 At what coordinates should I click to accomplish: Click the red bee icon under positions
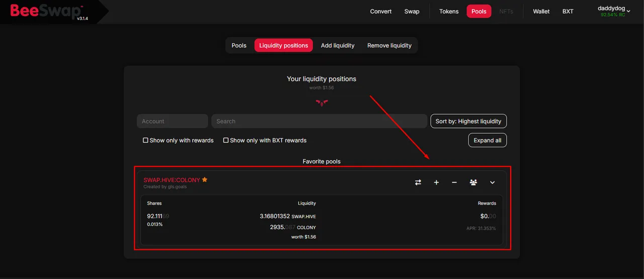pos(321,103)
